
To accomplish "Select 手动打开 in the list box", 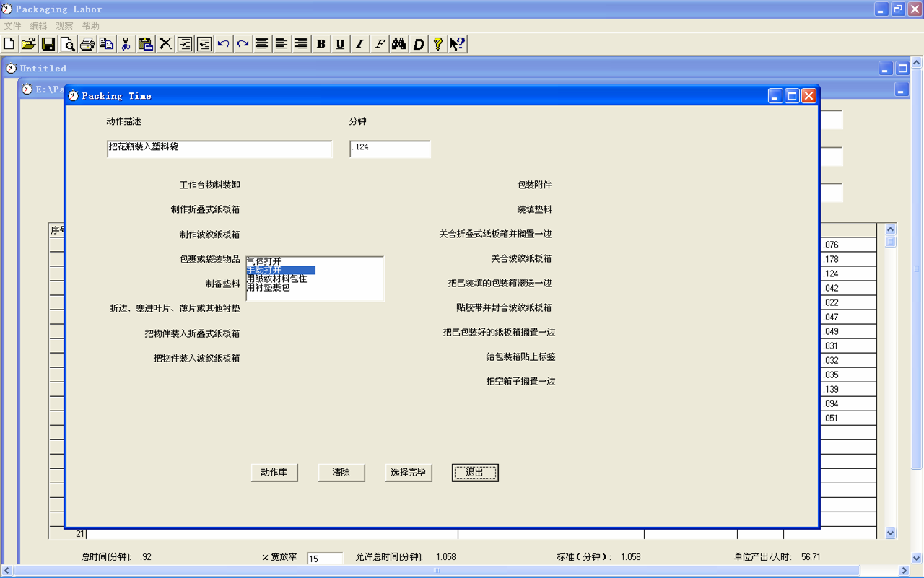I will point(280,270).
